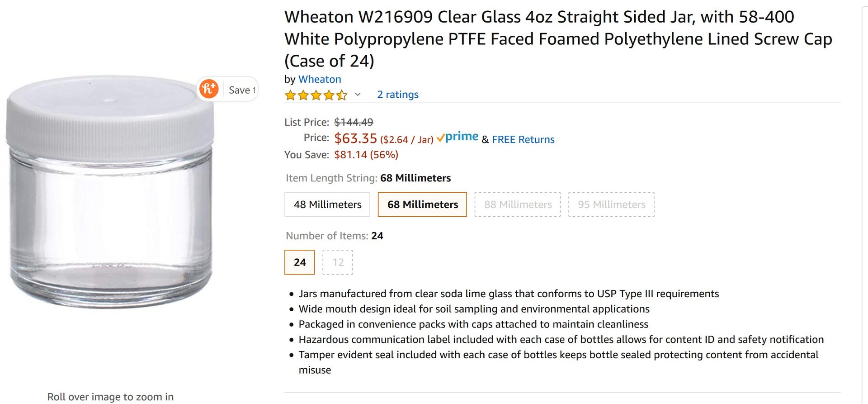The height and width of the screenshot is (404, 868).
Task: Click the orange Honey extension icon
Action: (209, 89)
